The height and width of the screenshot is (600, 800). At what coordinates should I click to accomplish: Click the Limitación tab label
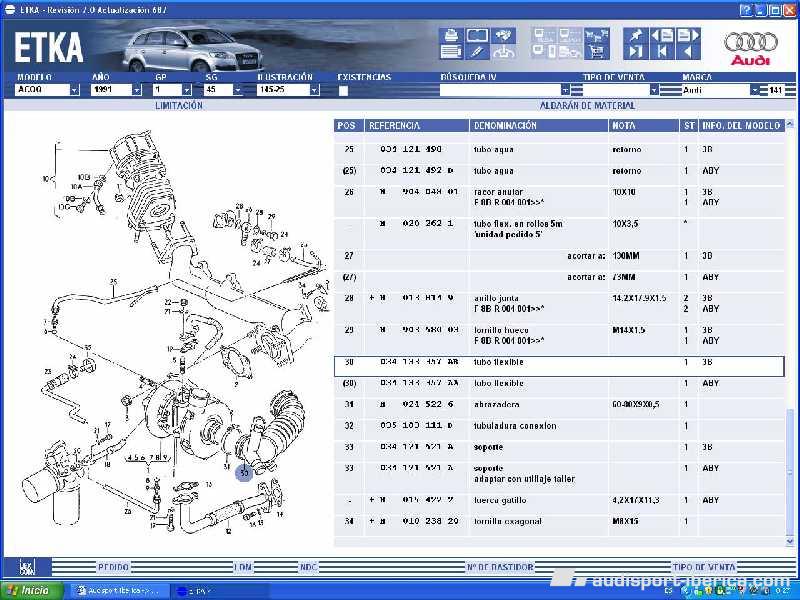point(179,106)
